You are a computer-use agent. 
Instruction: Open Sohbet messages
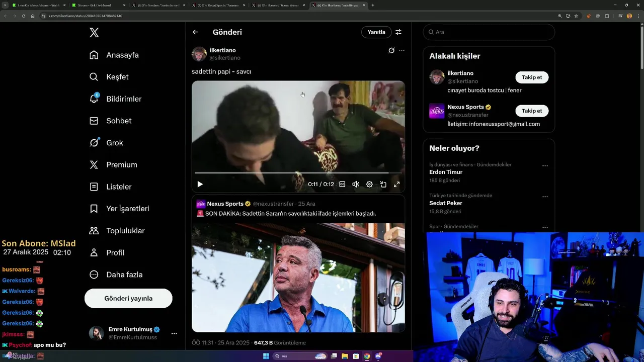pos(110,121)
